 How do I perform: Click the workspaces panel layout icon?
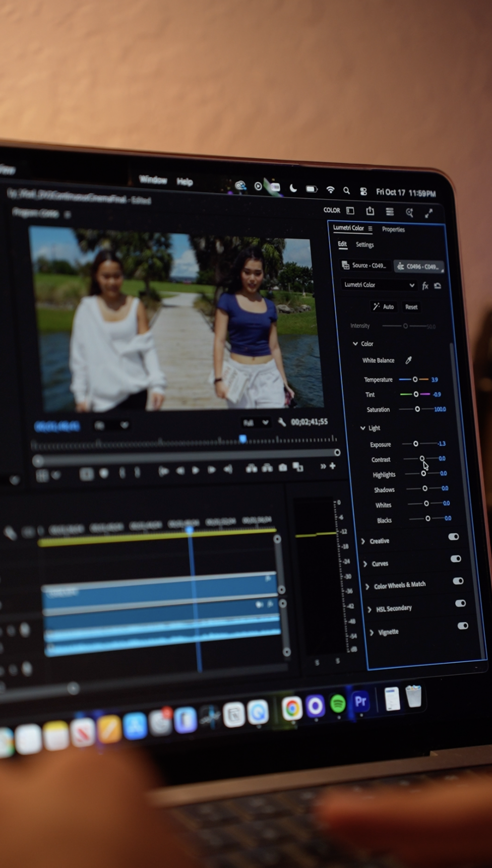[350, 210]
